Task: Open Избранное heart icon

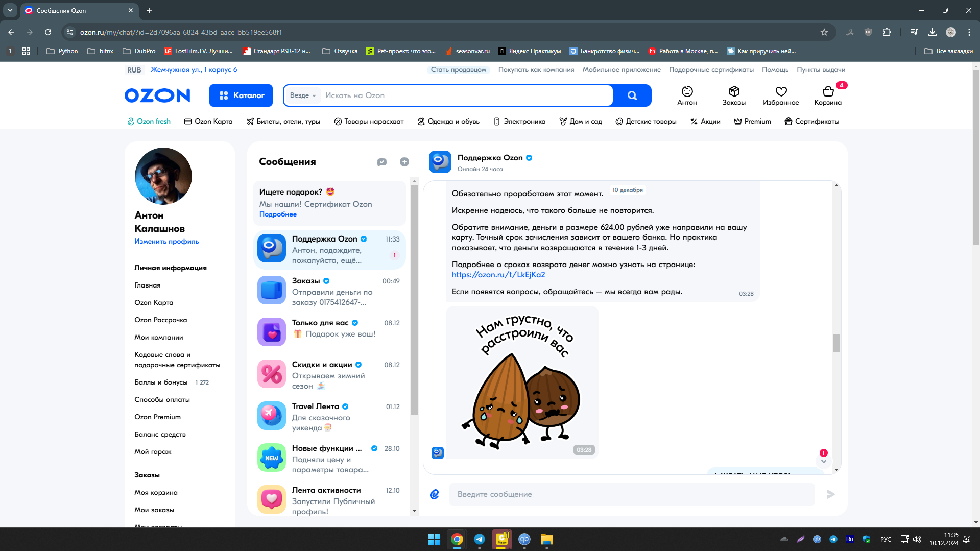Action: pyautogui.click(x=781, y=95)
